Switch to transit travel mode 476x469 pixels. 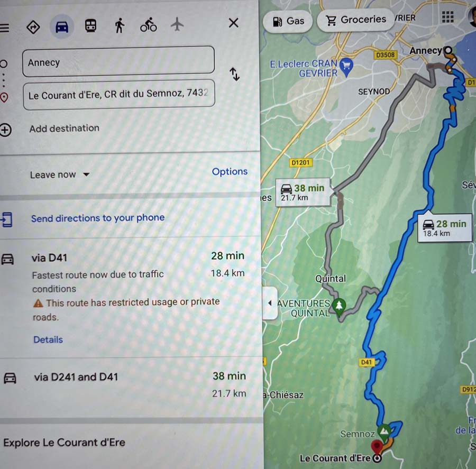coord(90,26)
